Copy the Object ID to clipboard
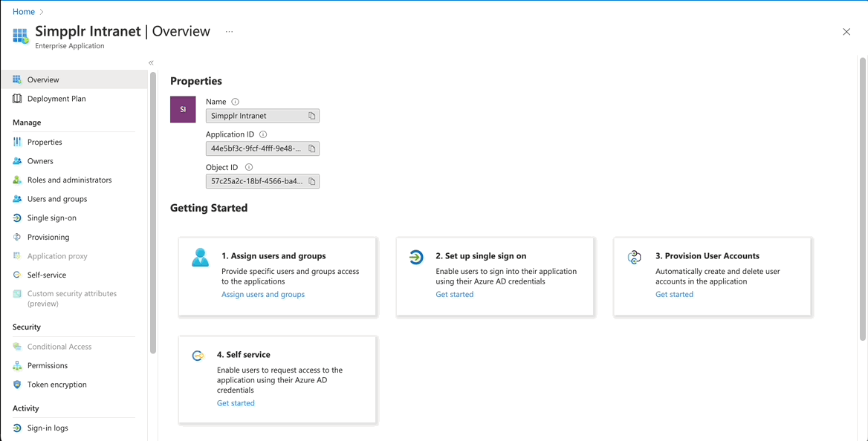The width and height of the screenshot is (868, 441). (x=312, y=181)
